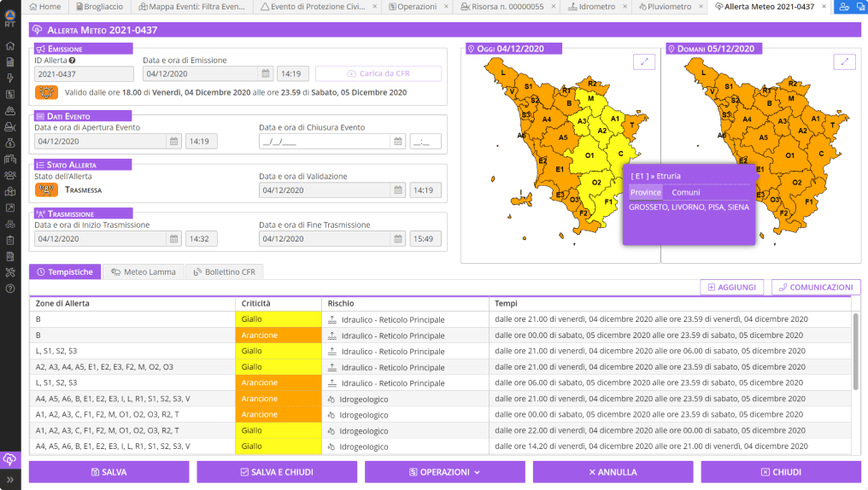Select the weather alert cloud icon in sidebar
Image resolution: width=868 pixels, height=490 pixels.
tap(10, 459)
